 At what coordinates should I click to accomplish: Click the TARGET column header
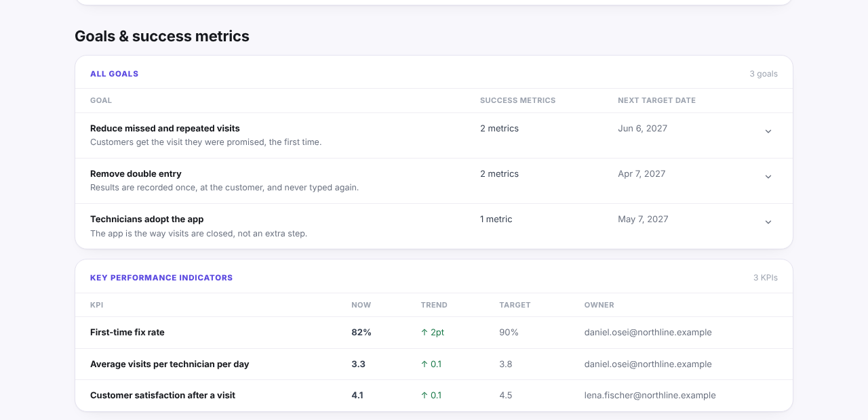[x=515, y=305]
